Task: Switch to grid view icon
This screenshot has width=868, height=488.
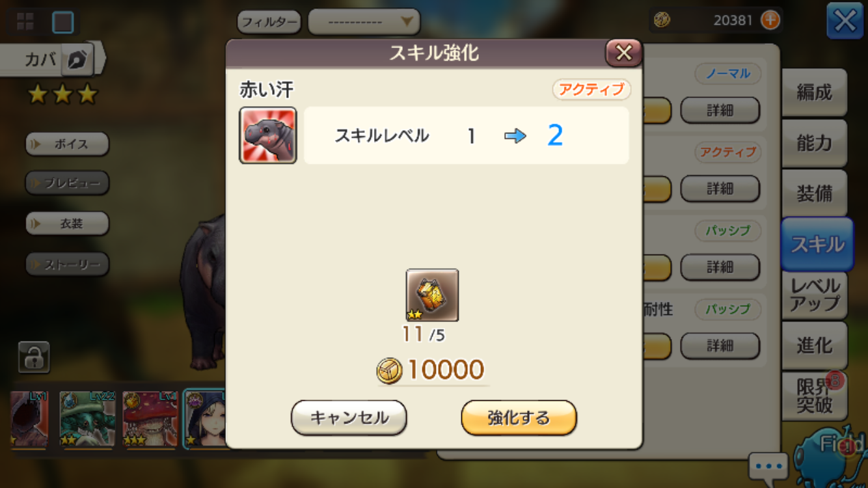Action: click(25, 21)
